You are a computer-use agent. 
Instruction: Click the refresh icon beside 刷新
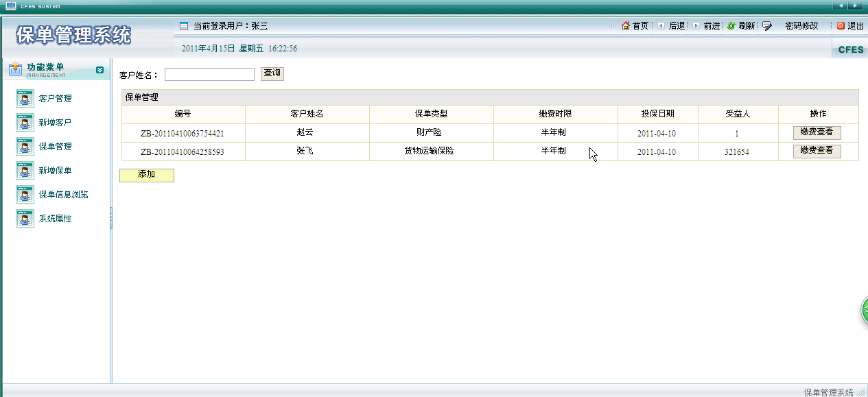click(x=731, y=26)
